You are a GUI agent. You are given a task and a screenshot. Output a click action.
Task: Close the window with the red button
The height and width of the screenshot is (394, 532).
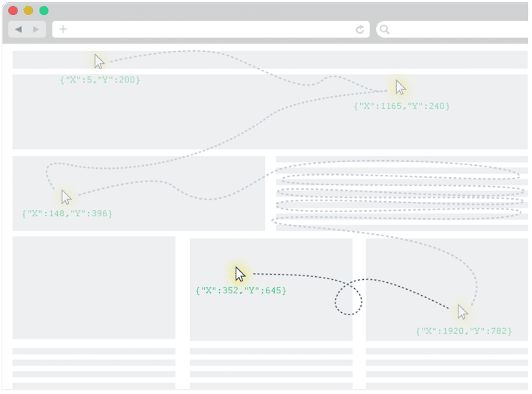coord(13,11)
